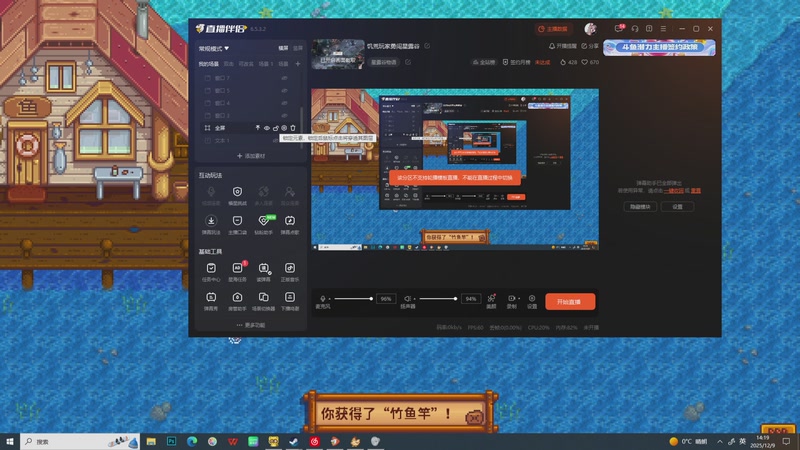Adjust the microphone volume slider
The height and width of the screenshot is (450, 800).
click(x=353, y=298)
